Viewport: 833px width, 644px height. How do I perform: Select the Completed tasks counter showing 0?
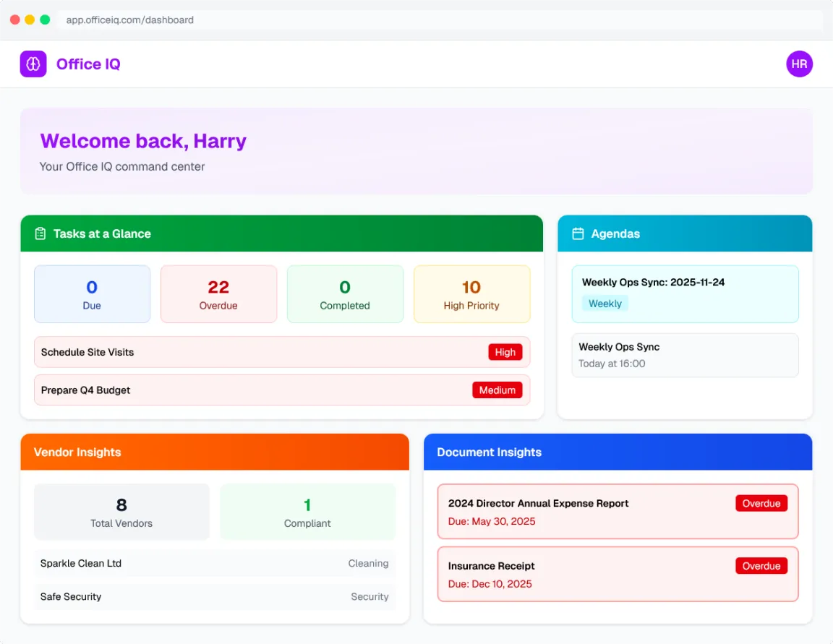[x=345, y=293]
